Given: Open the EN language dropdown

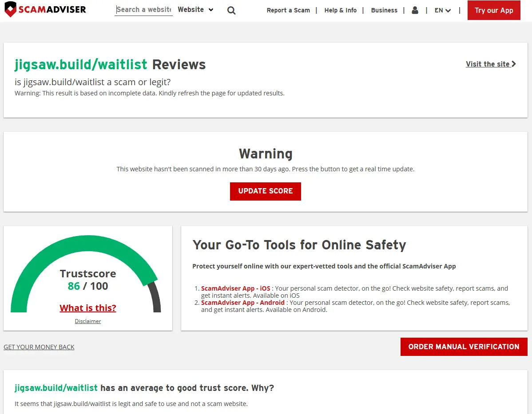Looking at the screenshot, I should tap(442, 11).
